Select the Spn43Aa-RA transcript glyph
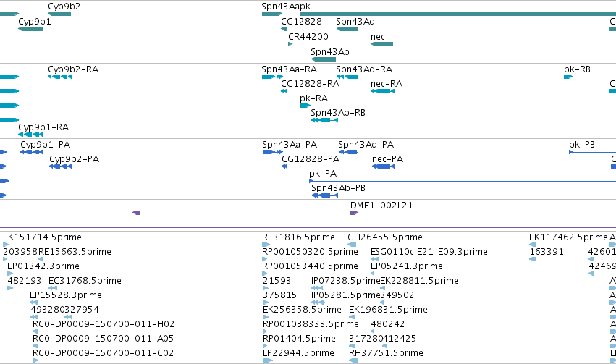Image resolution: width=616 pixels, height=364 pixels. point(272,77)
